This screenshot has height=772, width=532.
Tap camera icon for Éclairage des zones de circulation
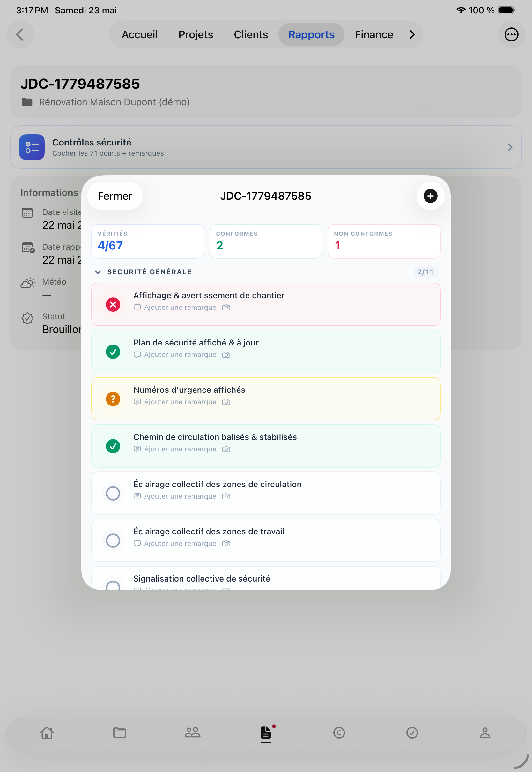(226, 496)
